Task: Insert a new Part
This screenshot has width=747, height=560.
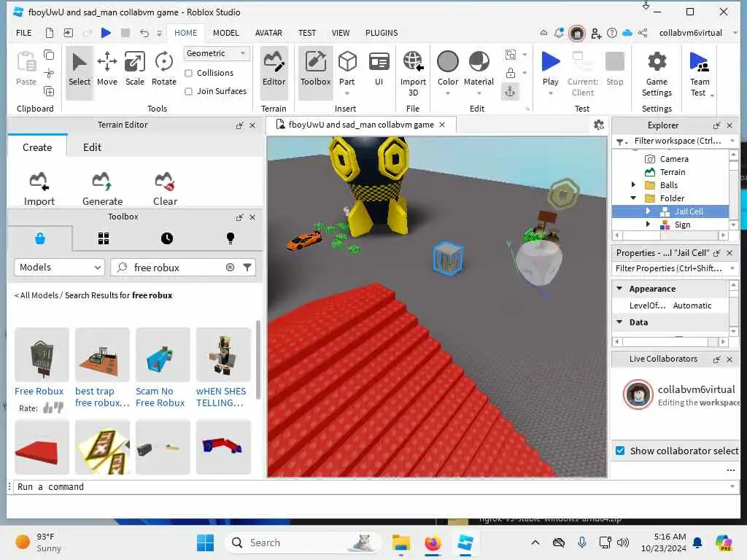Action: pyautogui.click(x=347, y=69)
